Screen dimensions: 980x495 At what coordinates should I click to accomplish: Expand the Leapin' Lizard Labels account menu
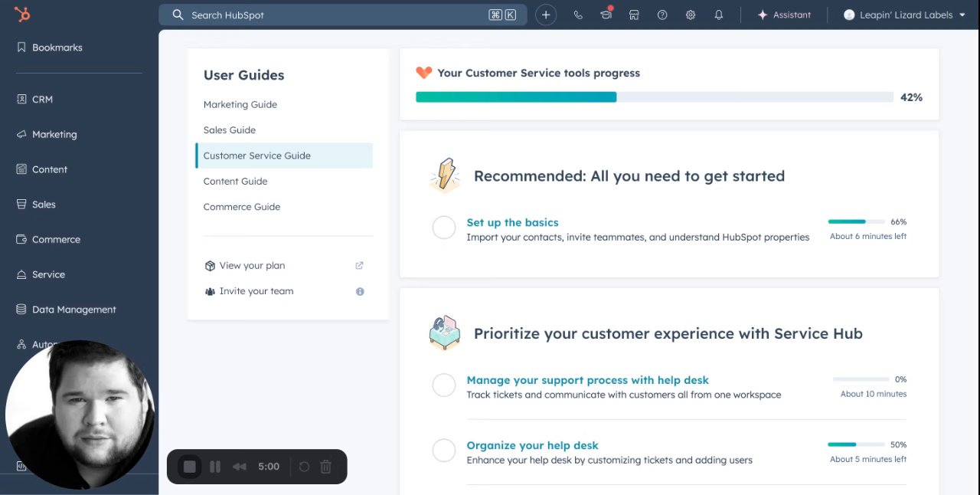point(904,15)
